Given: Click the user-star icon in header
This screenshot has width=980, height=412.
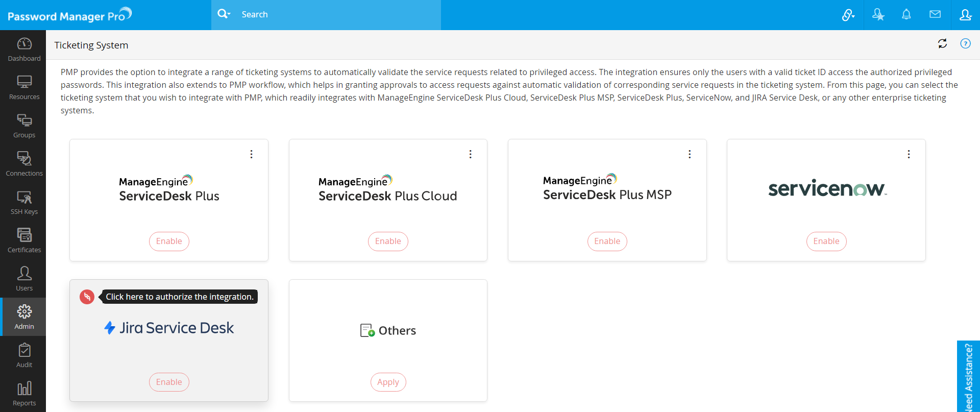Looking at the screenshot, I should click(x=878, y=15).
